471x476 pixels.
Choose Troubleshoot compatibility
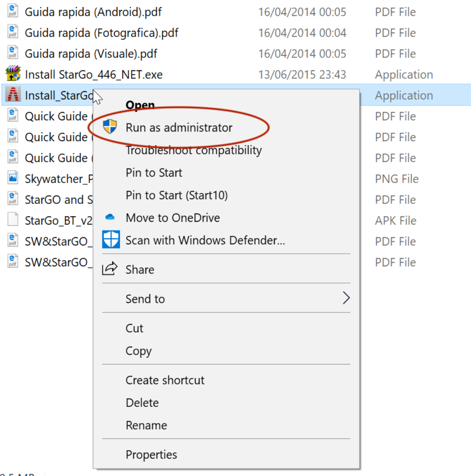point(193,150)
